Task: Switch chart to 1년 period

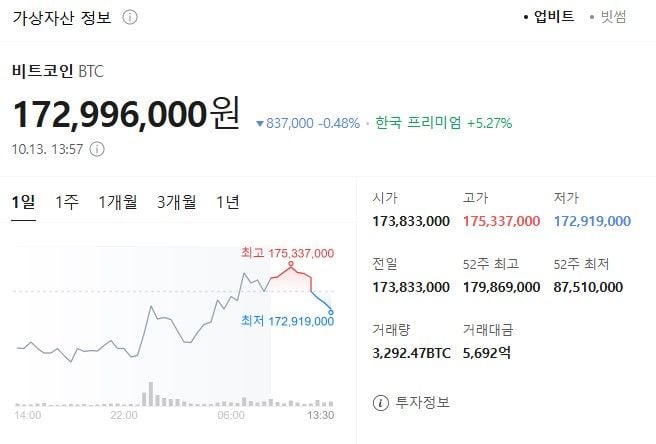Action: (228, 202)
